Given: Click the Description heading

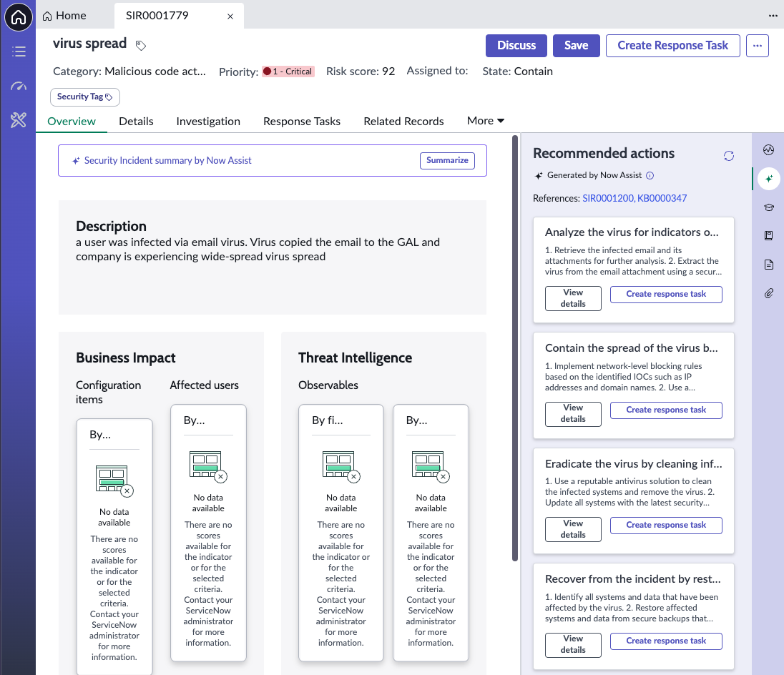Looking at the screenshot, I should click(111, 227).
